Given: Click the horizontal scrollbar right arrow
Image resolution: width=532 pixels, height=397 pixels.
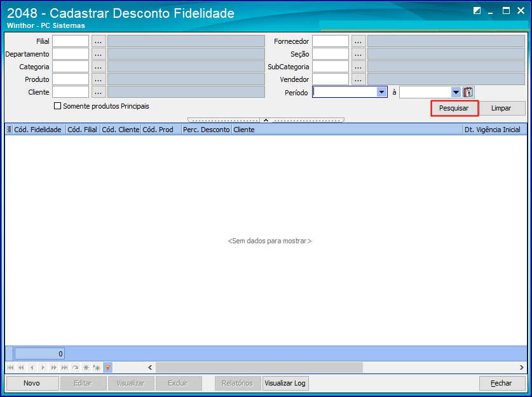Looking at the screenshot, I should click(522, 368).
